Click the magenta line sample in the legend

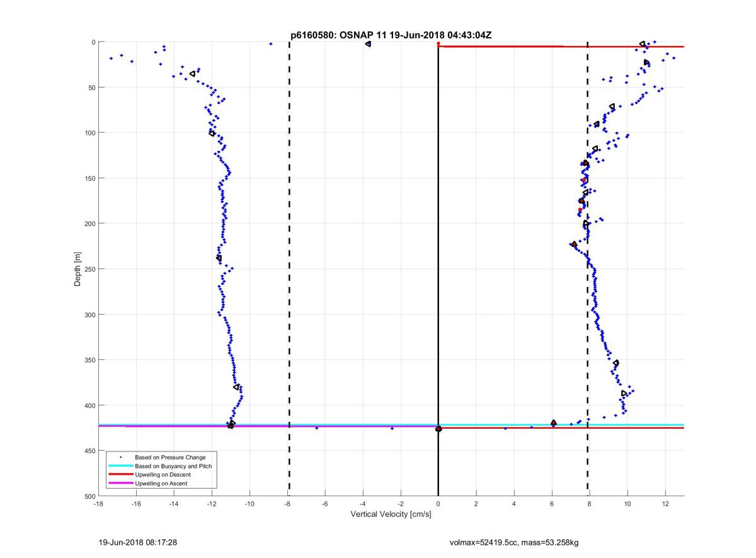[120, 483]
